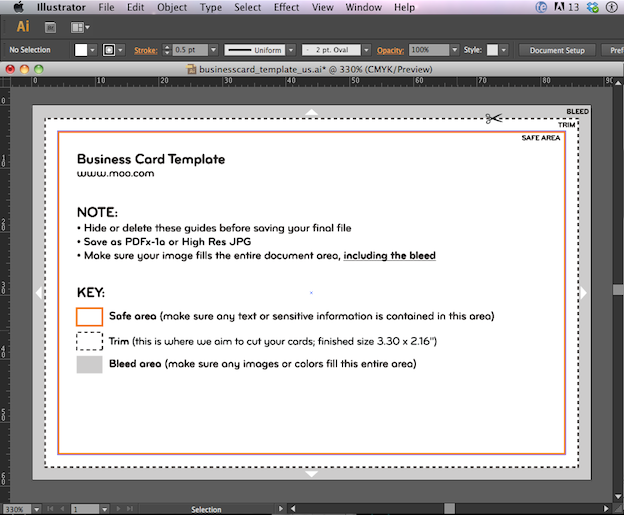
Task: Click the 'Business Card Template' heading text
Action: [x=151, y=159]
